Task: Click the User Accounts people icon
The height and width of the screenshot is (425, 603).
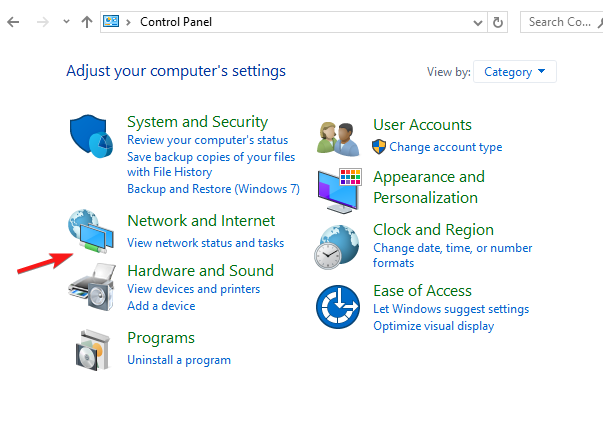Action: click(338, 138)
